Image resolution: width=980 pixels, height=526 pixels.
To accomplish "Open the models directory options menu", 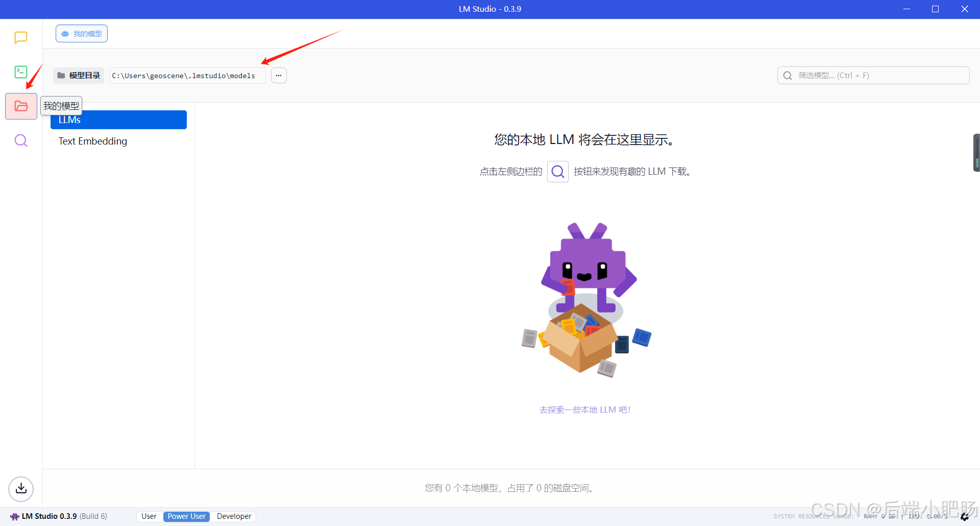I will [x=279, y=76].
